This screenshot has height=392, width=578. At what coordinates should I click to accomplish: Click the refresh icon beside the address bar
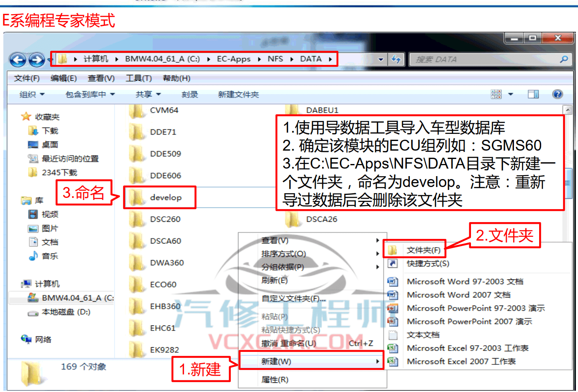tap(396, 59)
